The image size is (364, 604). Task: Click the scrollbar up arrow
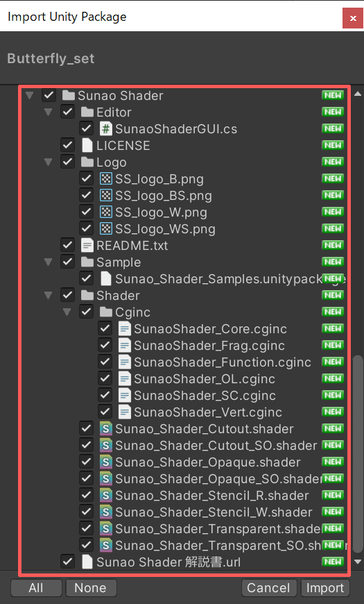(358, 94)
